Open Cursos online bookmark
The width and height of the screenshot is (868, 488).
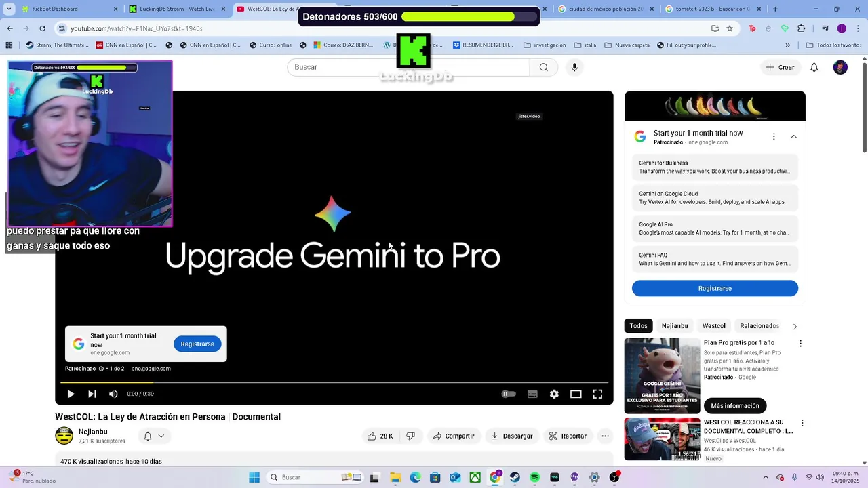(x=271, y=45)
